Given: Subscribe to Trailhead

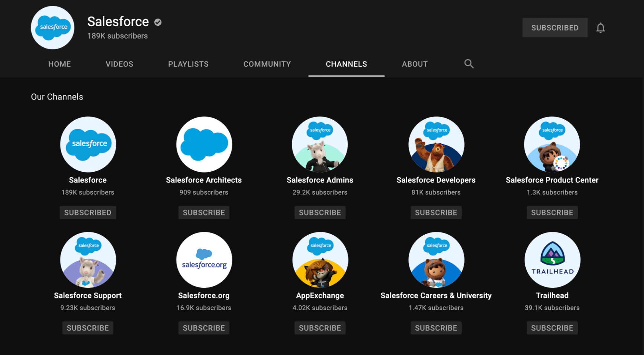Looking at the screenshot, I should click(x=552, y=328).
